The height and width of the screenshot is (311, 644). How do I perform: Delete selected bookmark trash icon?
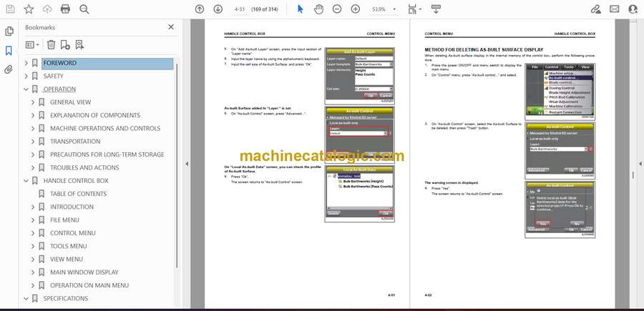pos(51,45)
